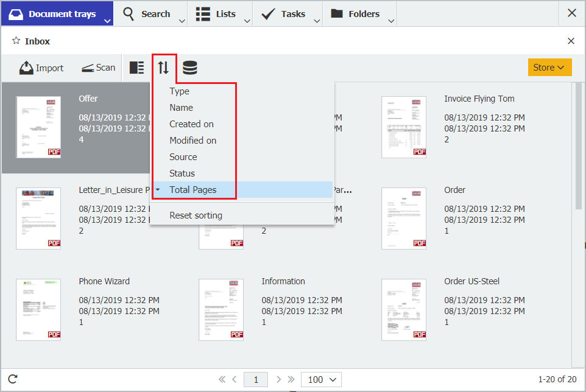Viewport: 586px width, 392px height.
Task: Open the items-per-page selector showing 100
Action: click(321, 379)
